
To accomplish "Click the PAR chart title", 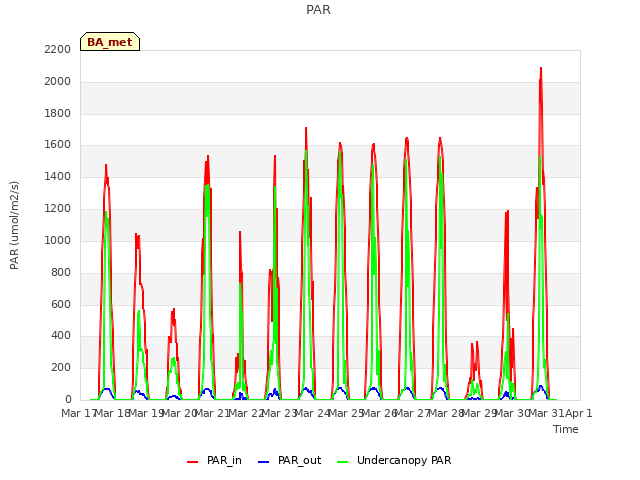I will tap(318, 9).
